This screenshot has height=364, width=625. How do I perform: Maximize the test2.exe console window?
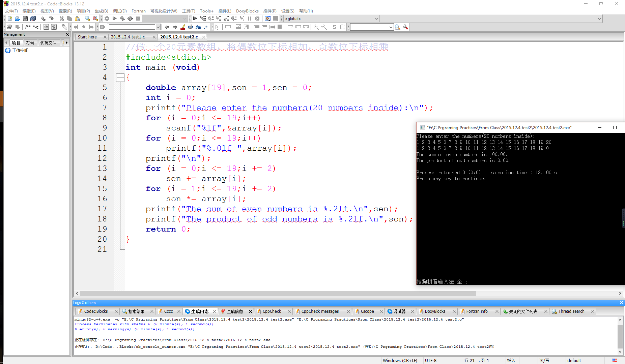pyautogui.click(x=615, y=127)
